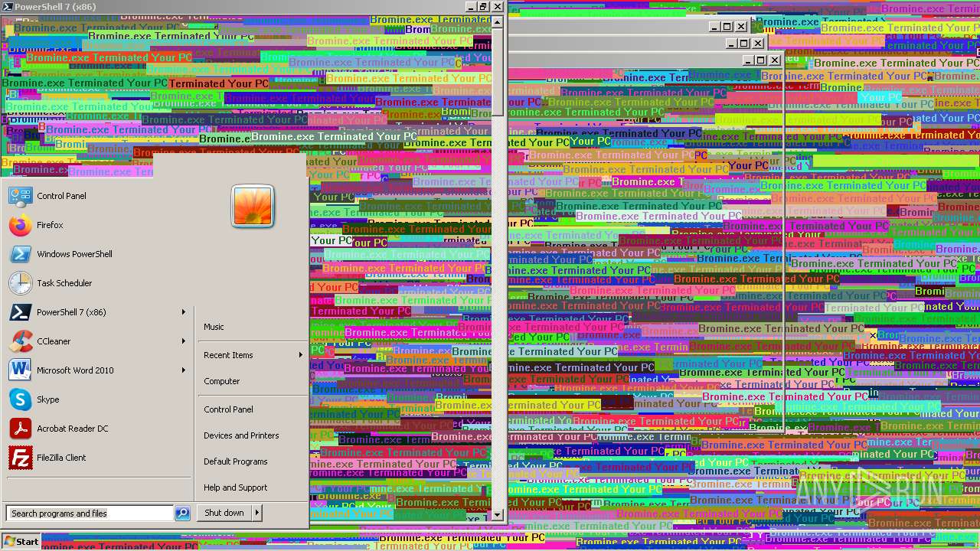
Task: Maximize the PowerShell 7 (x86) window
Action: click(x=482, y=7)
